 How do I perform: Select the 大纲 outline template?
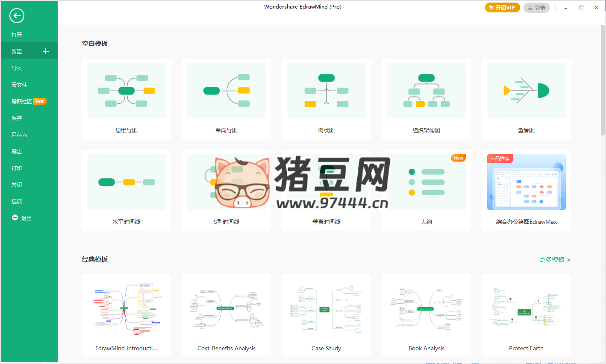pos(427,182)
